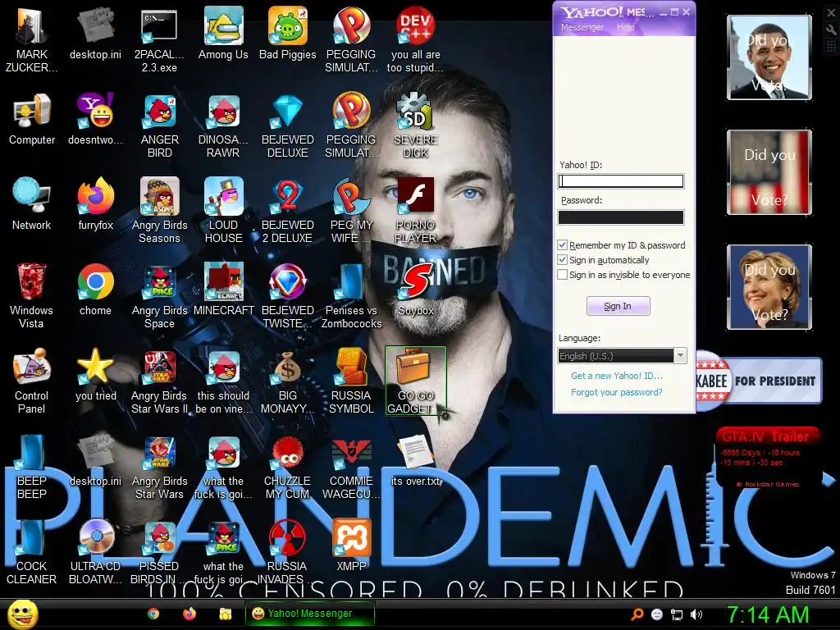Click into the Password field
The width and height of the screenshot is (840, 630).
tap(621, 217)
